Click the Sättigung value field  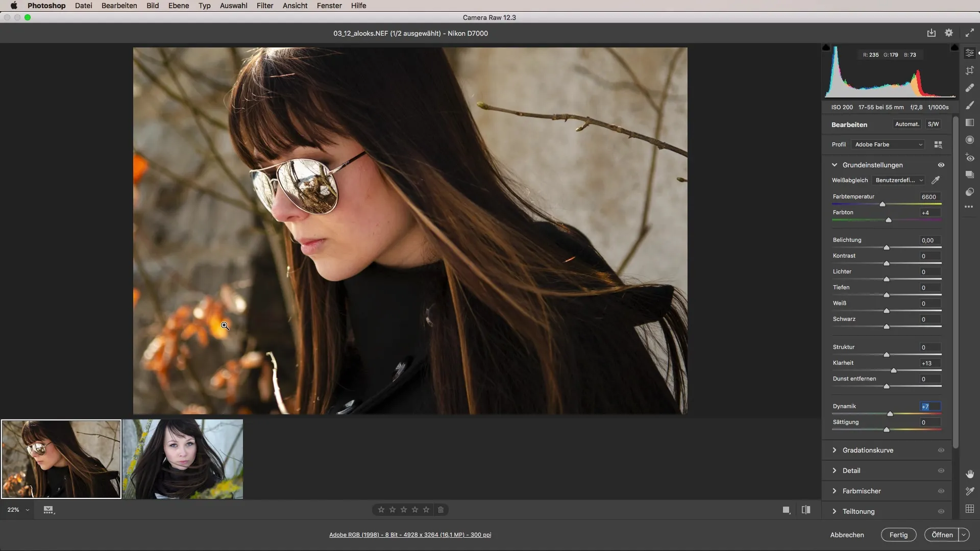pos(930,422)
